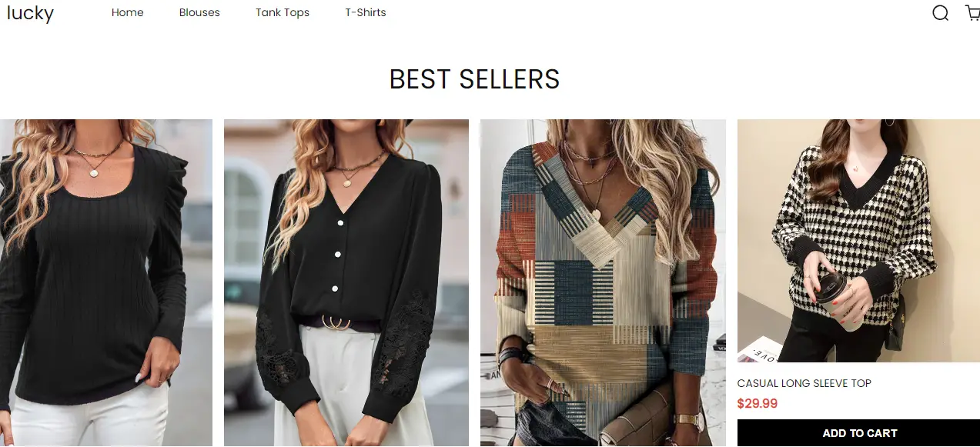This screenshot has width=980, height=447.
Task: Open the search magnifier icon
Action: [940, 13]
